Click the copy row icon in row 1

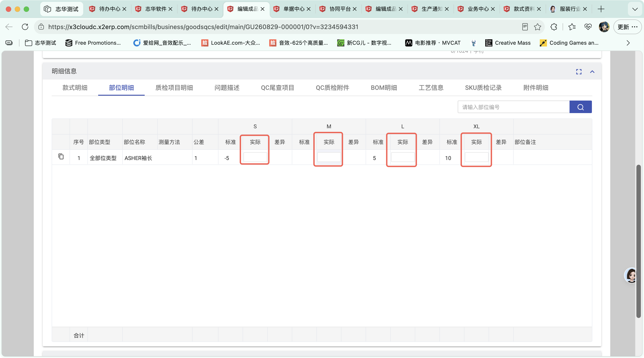pyautogui.click(x=61, y=157)
